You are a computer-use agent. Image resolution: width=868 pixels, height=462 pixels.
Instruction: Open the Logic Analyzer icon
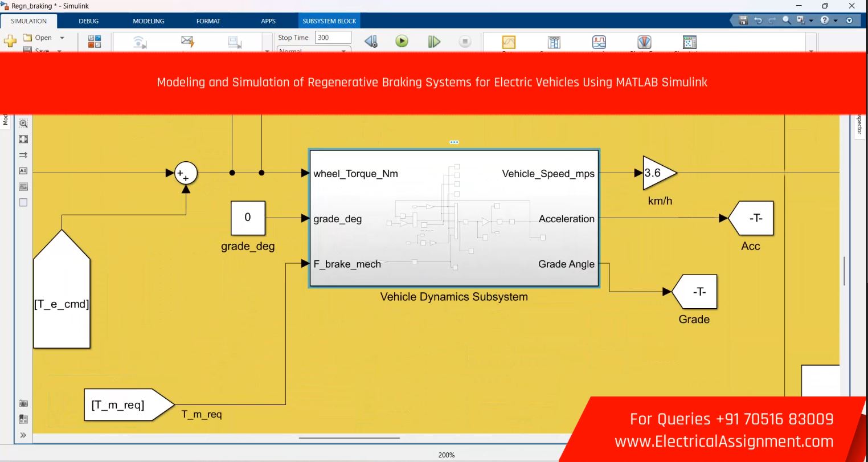(x=599, y=42)
